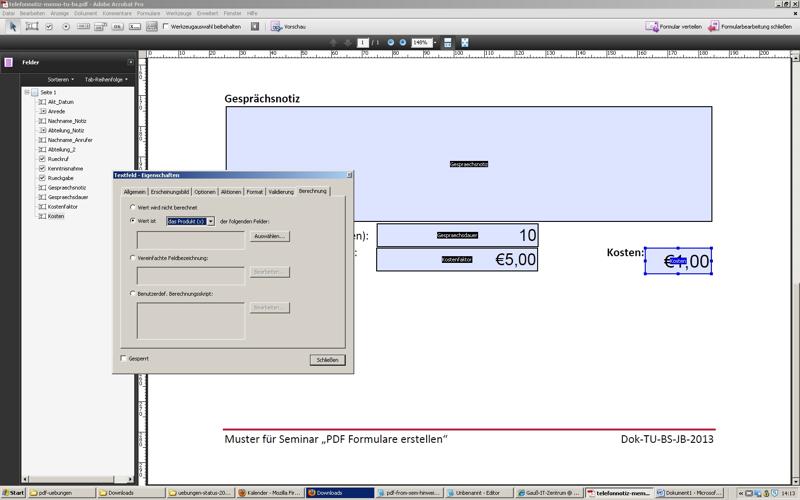Click the Formularbearbeitung schließen icon
The height and width of the screenshot is (500, 800).
[x=713, y=27]
